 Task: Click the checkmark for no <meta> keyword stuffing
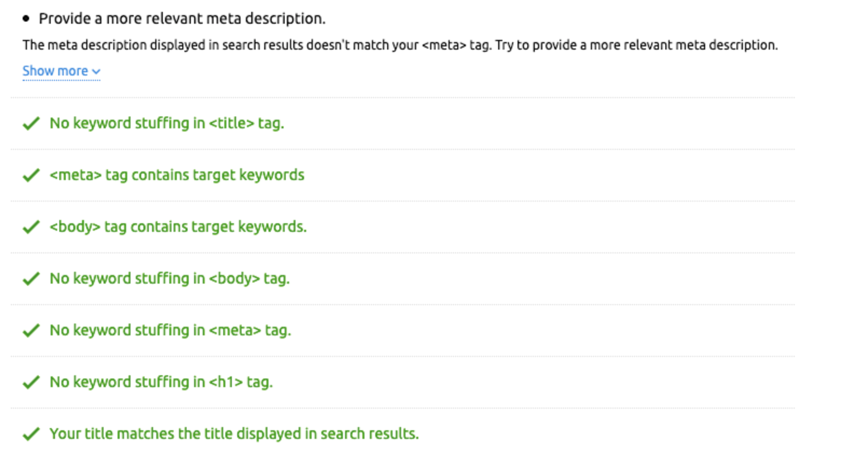point(31,331)
